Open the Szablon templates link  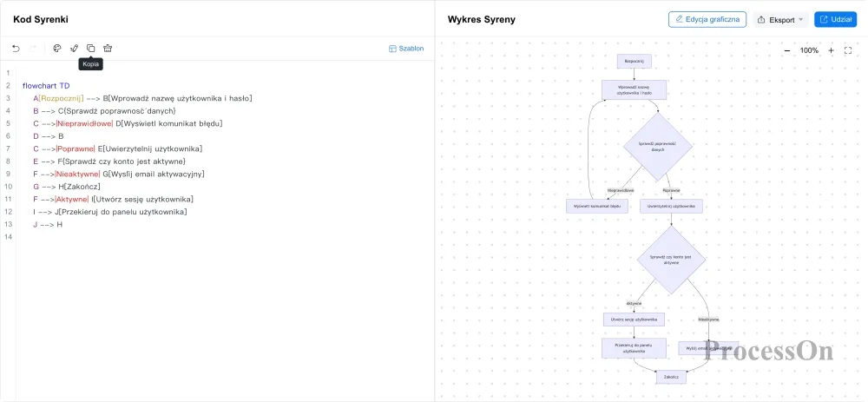coord(406,49)
